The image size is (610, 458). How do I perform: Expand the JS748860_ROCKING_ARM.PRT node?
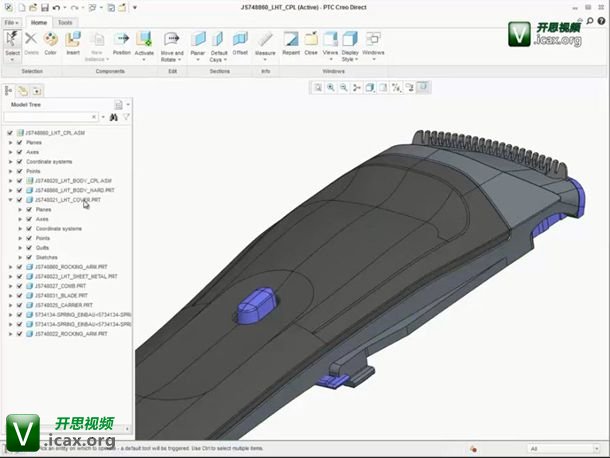[x=10, y=267]
